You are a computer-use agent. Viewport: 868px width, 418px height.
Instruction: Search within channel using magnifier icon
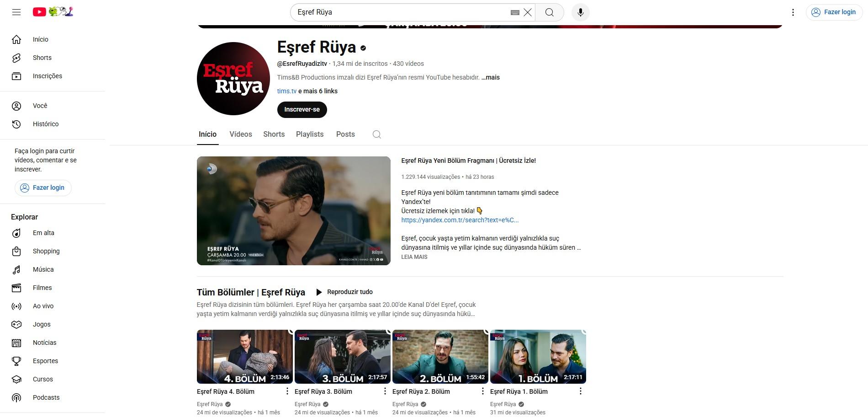(x=376, y=134)
